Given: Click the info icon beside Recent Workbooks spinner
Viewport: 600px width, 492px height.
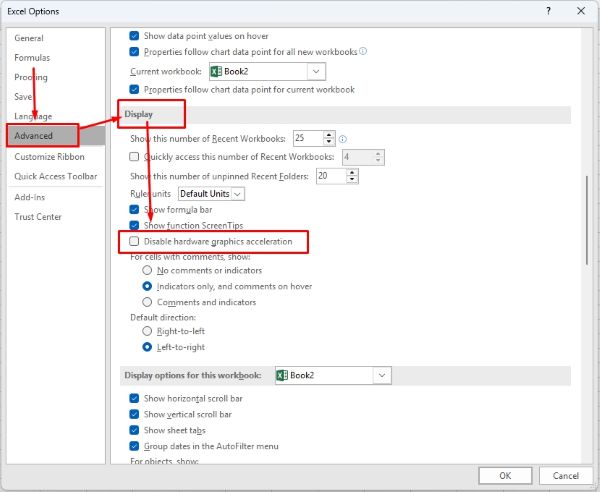Looking at the screenshot, I should 343,139.
